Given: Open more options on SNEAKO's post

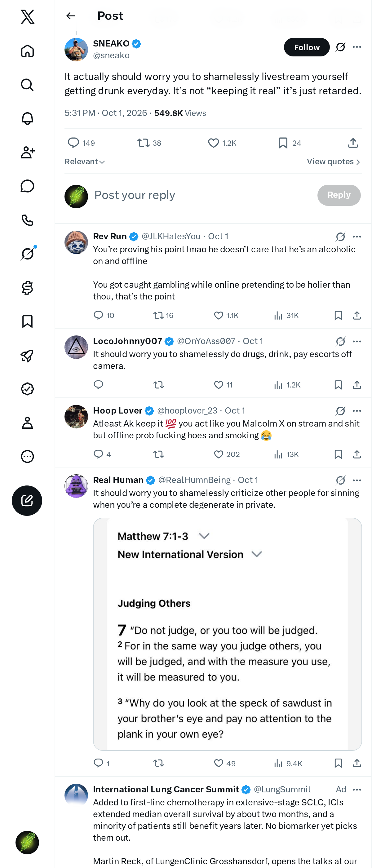Looking at the screenshot, I should click(x=357, y=47).
